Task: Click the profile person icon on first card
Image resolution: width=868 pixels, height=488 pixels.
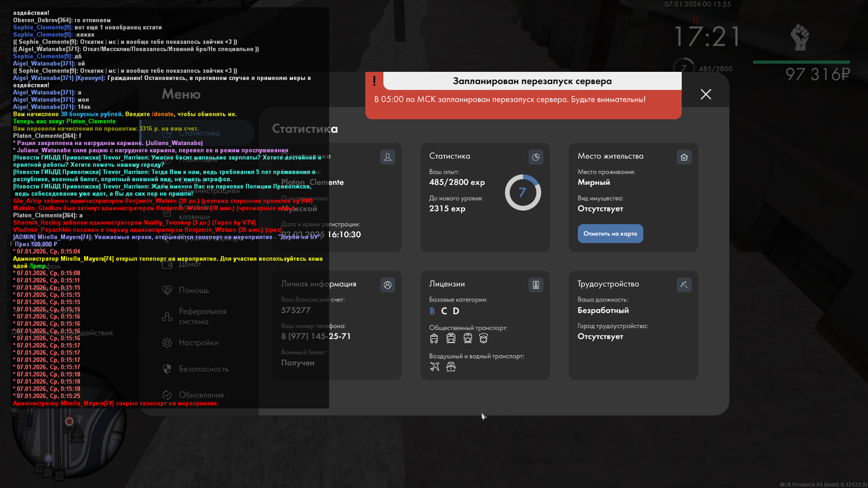Action: click(x=387, y=157)
